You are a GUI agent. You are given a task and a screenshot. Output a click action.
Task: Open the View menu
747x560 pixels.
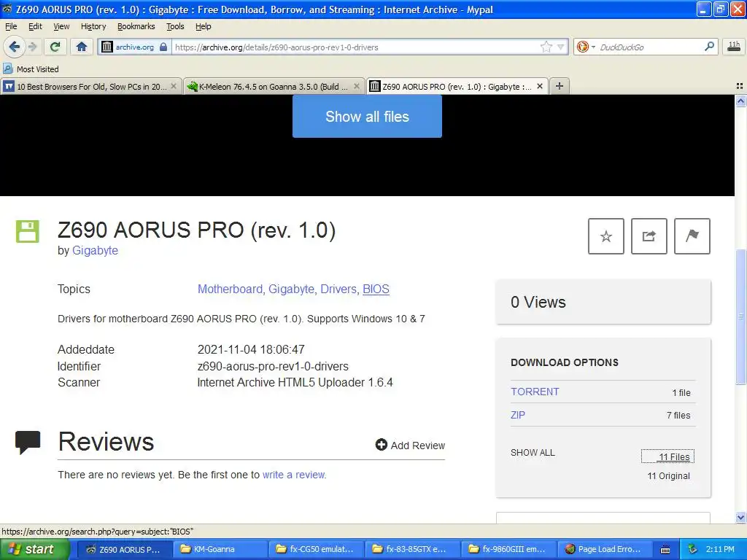pos(61,26)
